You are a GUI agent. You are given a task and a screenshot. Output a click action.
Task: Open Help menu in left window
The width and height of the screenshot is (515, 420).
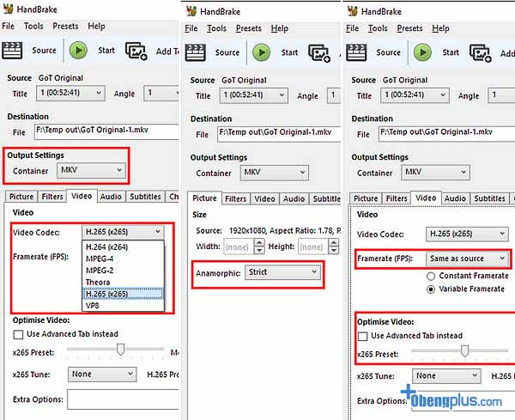coord(96,26)
